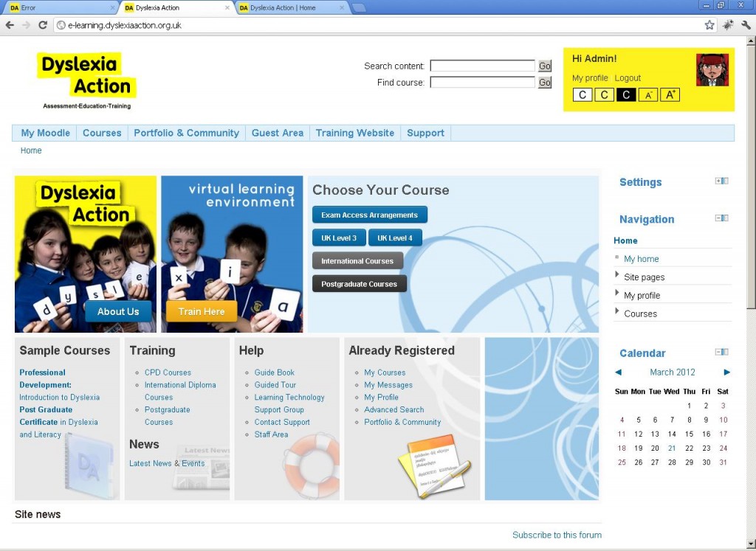The width and height of the screenshot is (756, 551).
Task: Expand the Courses node in Navigation
Action: point(617,312)
